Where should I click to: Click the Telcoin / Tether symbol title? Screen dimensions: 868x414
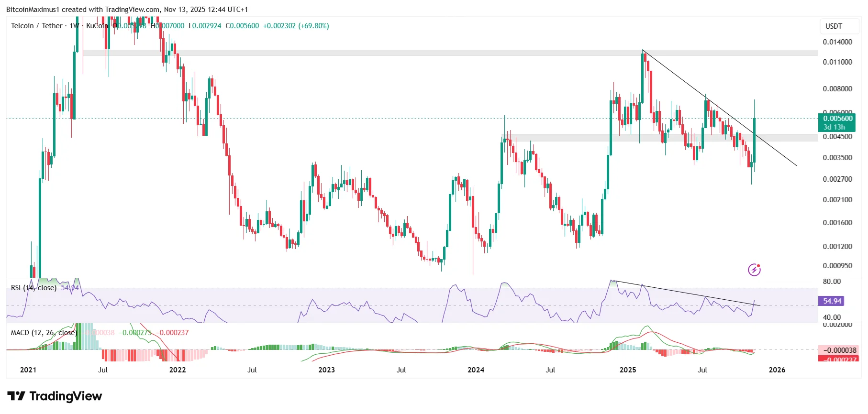coord(37,26)
